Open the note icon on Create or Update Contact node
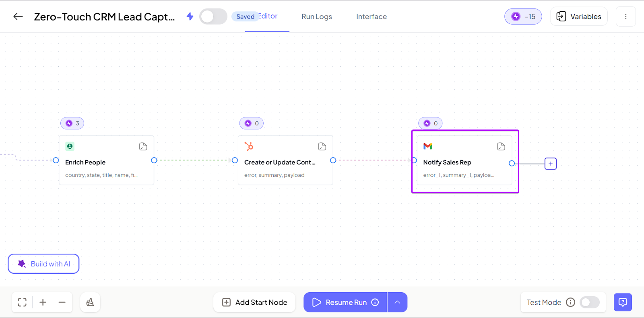This screenshot has width=644, height=318. pos(322,146)
